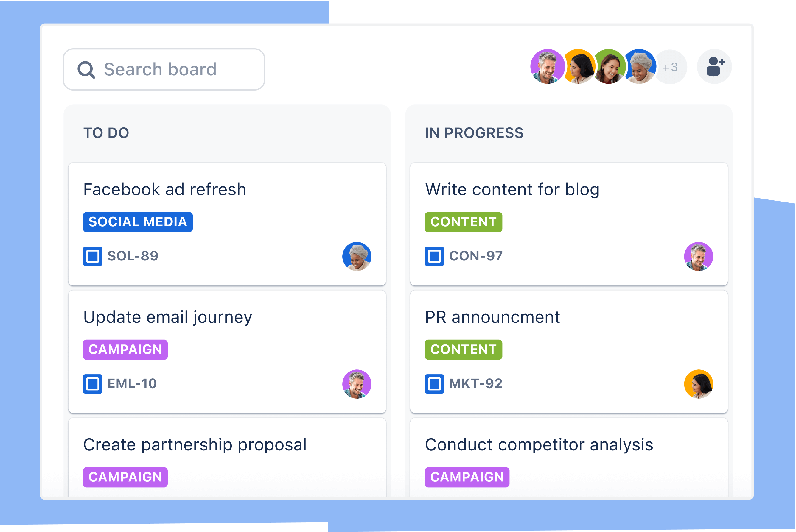Click the SOL-89 task identifier icon
The height and width of the screenshot is (532, 796).
92,257
